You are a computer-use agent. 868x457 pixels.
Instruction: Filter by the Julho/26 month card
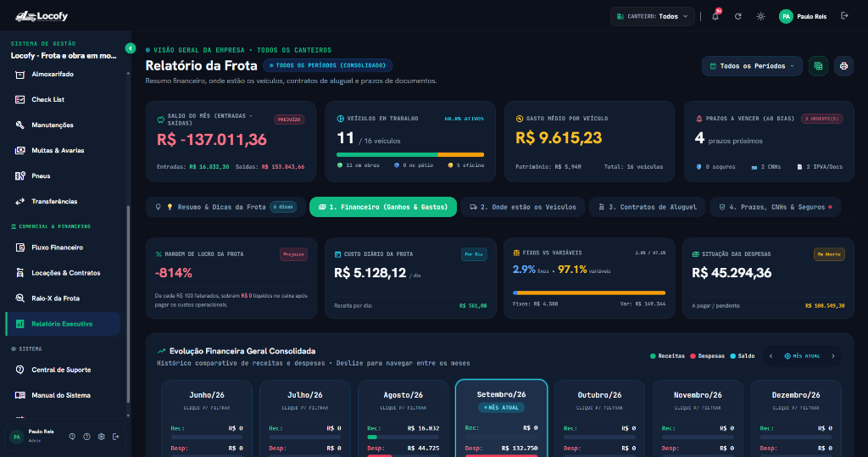tap(305, 419)
